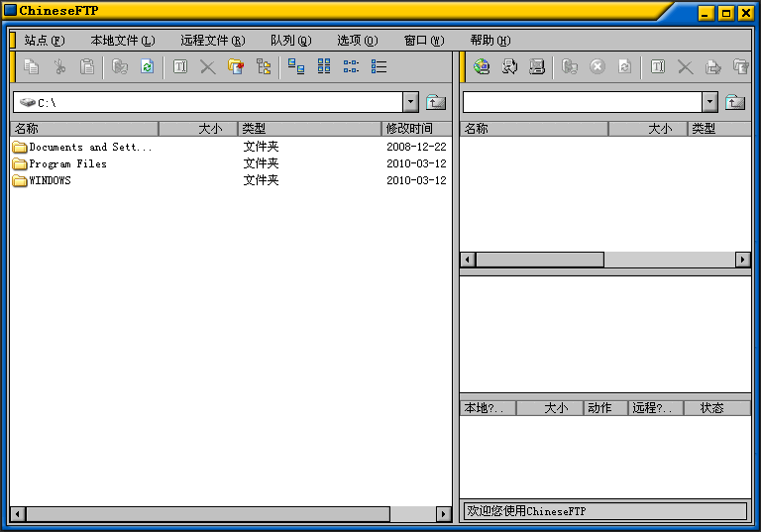
Task: Click the date 2008-12-22 cell
Action: [x=416, y=147]
